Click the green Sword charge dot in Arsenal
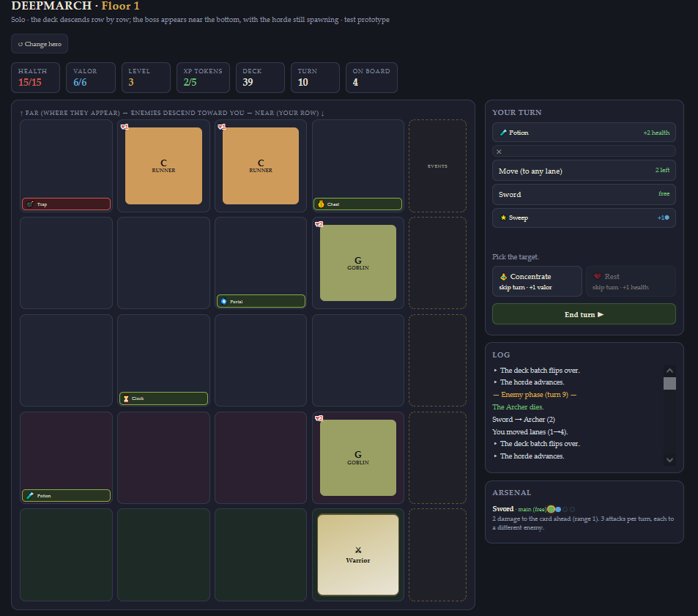Screen dimensions: 698x616 pos(551,509)
